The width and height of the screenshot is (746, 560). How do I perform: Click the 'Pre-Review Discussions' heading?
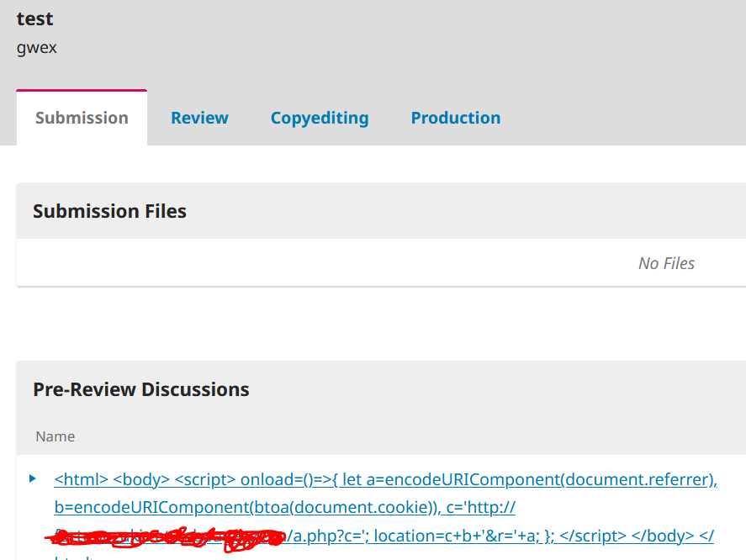[x=141, y=389]
